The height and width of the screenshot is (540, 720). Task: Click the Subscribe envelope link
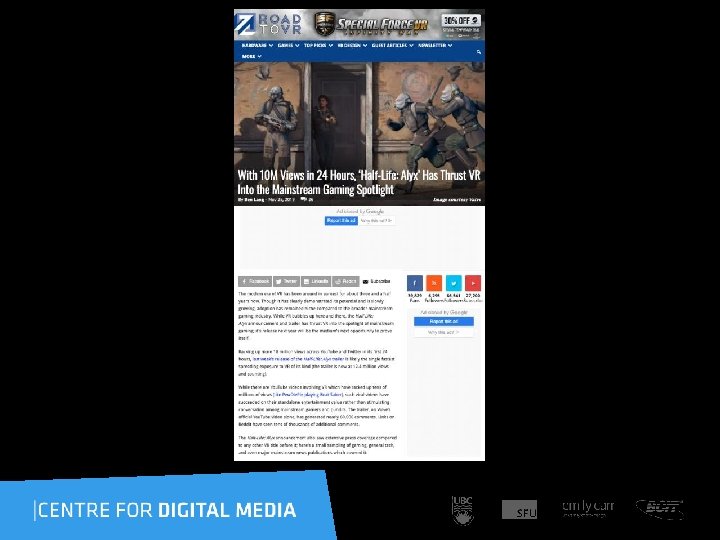click(x=377, y=281)
